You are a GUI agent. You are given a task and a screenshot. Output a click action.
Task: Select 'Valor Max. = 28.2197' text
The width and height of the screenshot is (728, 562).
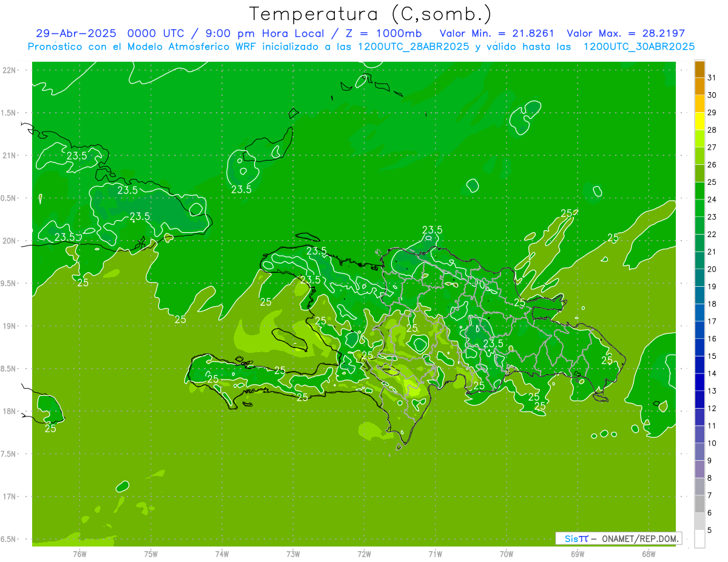coord(625,33)
